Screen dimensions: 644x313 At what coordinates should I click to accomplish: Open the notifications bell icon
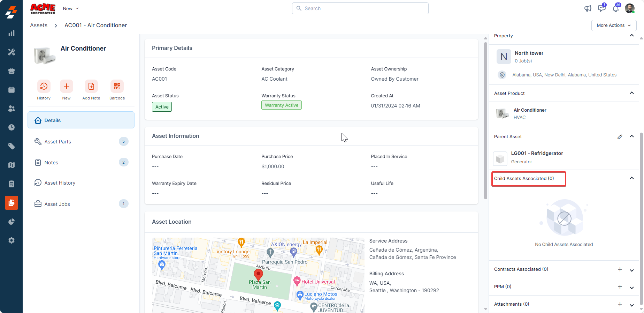pos(616,8)
